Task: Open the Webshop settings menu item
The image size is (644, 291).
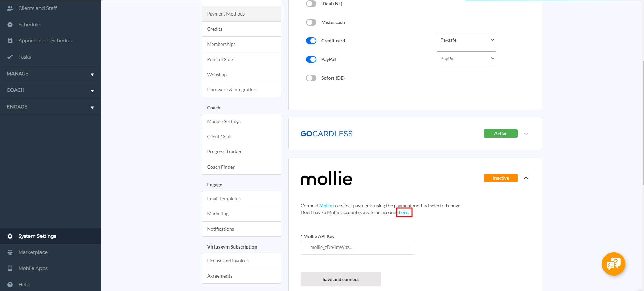Action: [x=217, y=74]
